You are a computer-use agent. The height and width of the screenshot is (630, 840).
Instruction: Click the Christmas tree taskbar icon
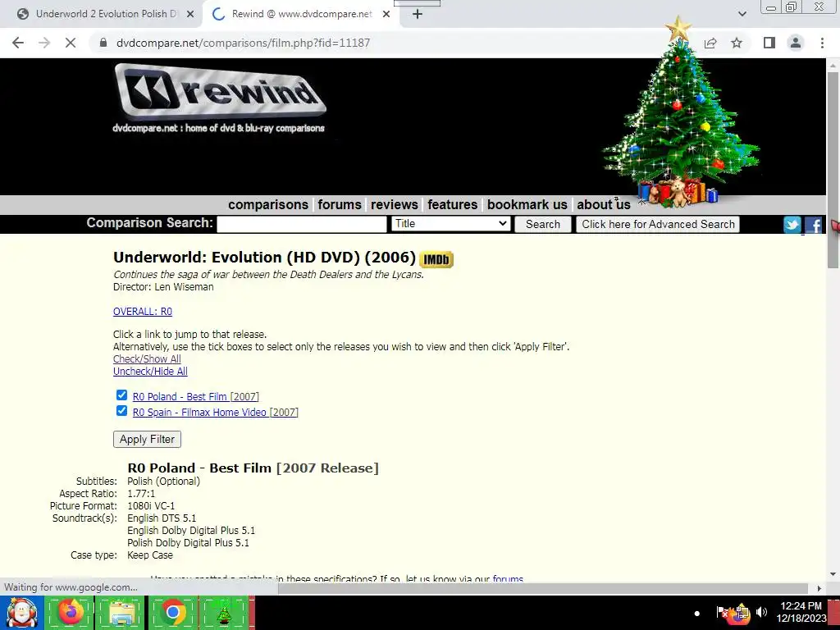(224, 613)
